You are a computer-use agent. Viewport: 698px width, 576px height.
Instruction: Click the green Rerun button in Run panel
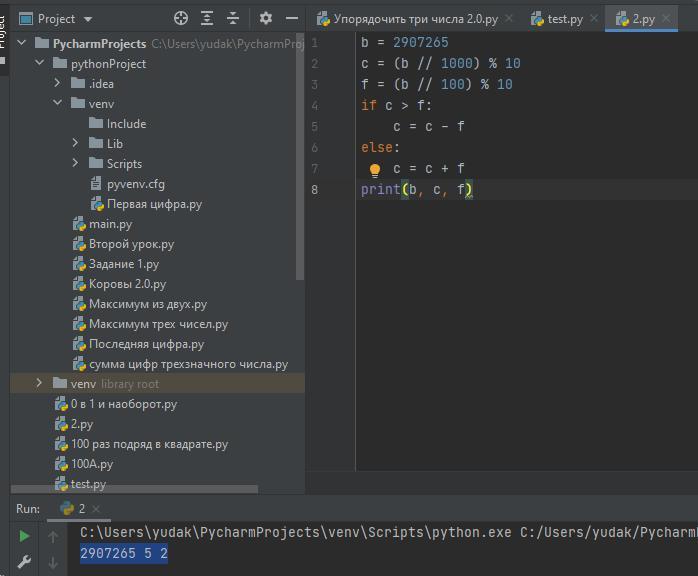25,537
